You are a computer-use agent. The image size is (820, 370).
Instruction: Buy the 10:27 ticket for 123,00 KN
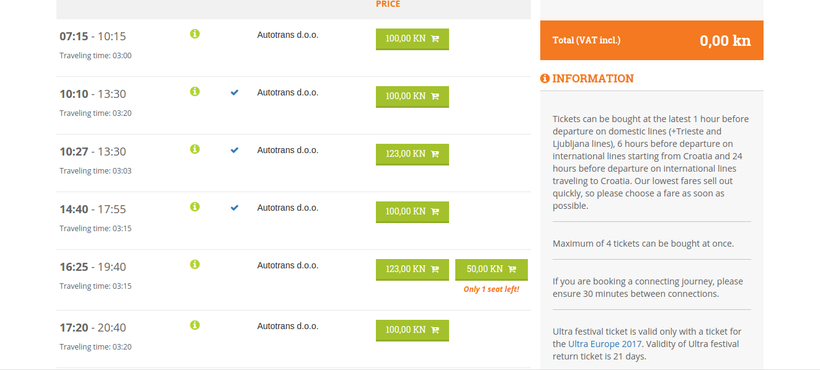(x=412, y=154)
